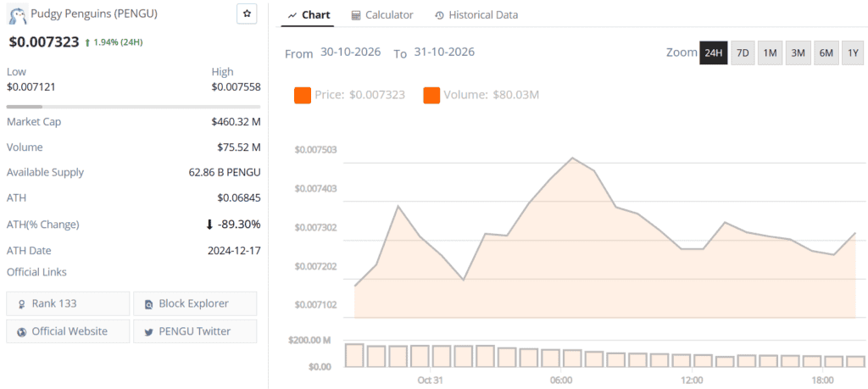868x389 pixels.
Task: Open the Calculator tab
Action: (382, 15)
